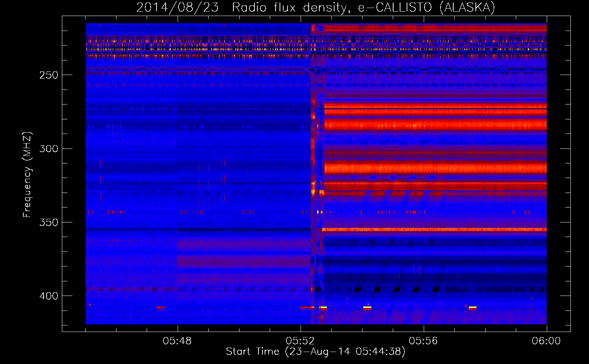
Task: Click the 05:52 time tick label
Action: (300, 341)
